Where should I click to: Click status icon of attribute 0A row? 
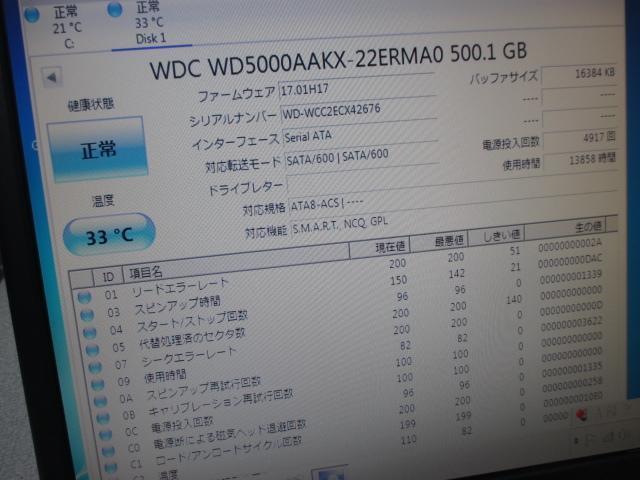100,401
